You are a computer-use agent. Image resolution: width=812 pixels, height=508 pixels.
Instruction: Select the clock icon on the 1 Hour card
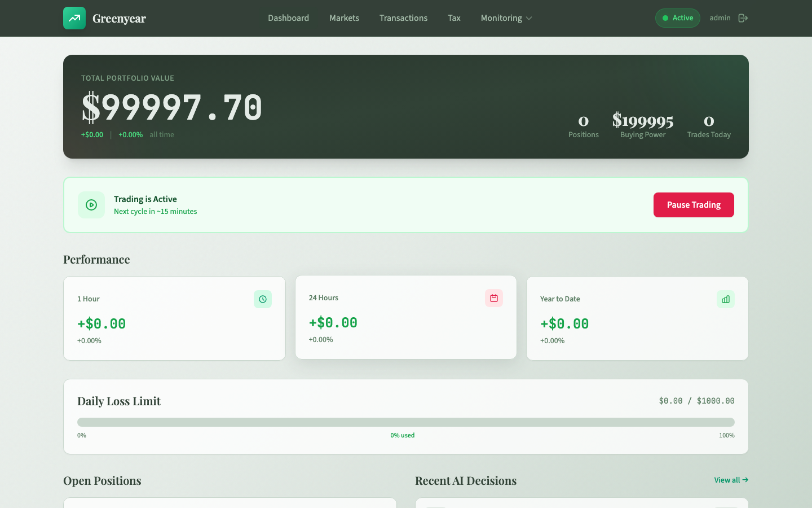click(x=263, y=299)
